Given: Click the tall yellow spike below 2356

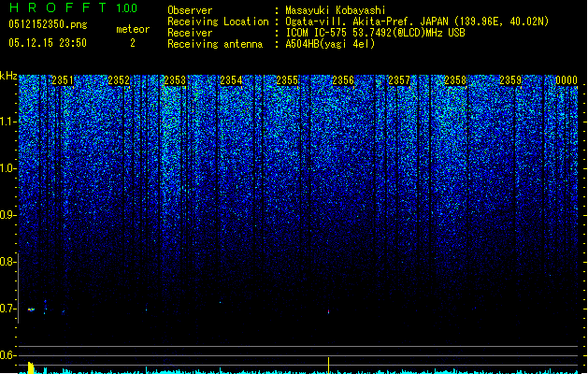Looking at the screenshot, I should 329,365.
